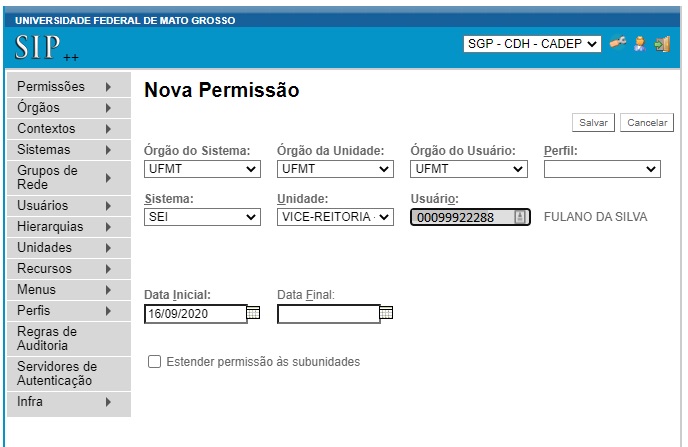Click the arrow beside Permissões menu
Screen dimensions: 688x447
(108, 87)
